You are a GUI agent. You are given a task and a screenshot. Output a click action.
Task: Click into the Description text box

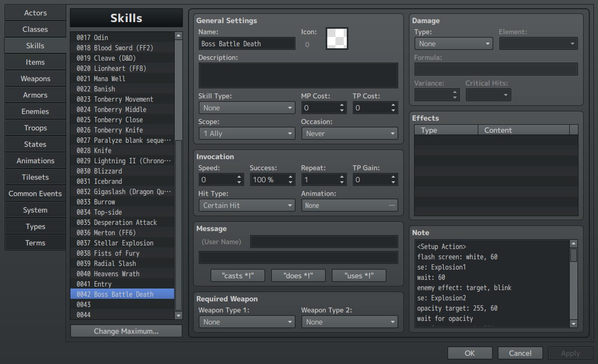[x=298, y=75]
